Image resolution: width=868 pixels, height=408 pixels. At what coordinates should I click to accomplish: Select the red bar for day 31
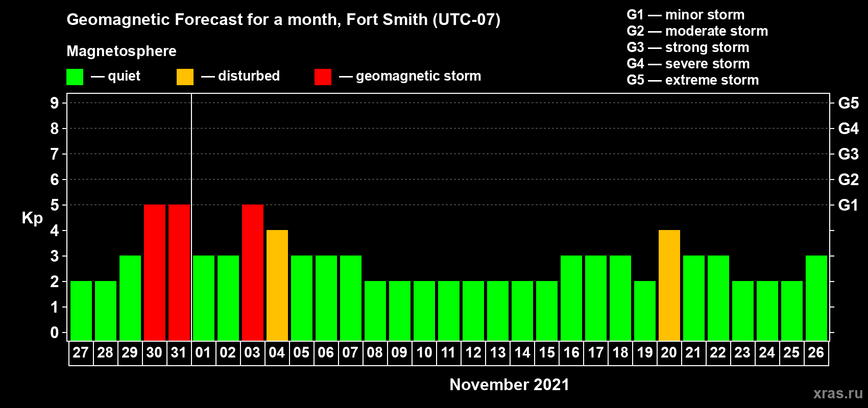pyautogui.click(x=179, y=272)
